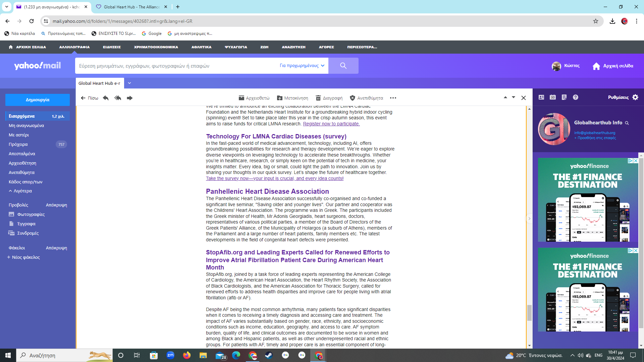Open Steam from the taskbar

[x=269, y=355]
